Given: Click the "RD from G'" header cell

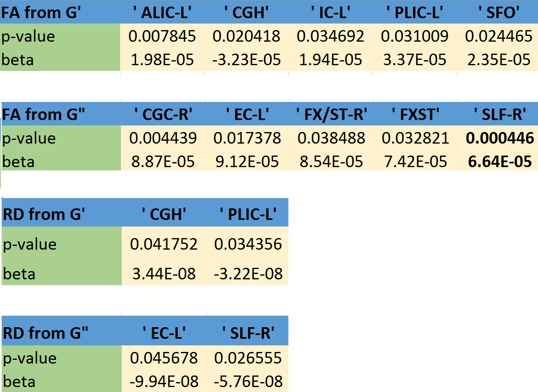Looking at the screenshot, I should (44, 214).
